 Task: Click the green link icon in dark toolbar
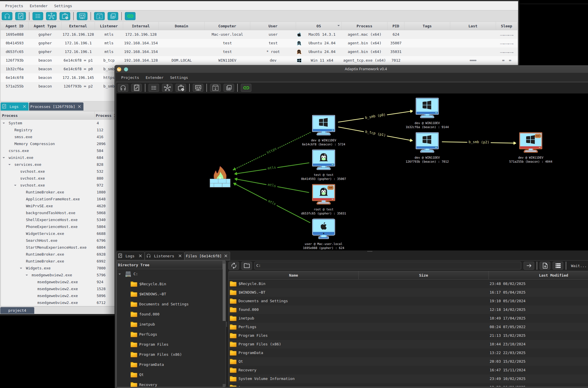[x=246, y=88]
